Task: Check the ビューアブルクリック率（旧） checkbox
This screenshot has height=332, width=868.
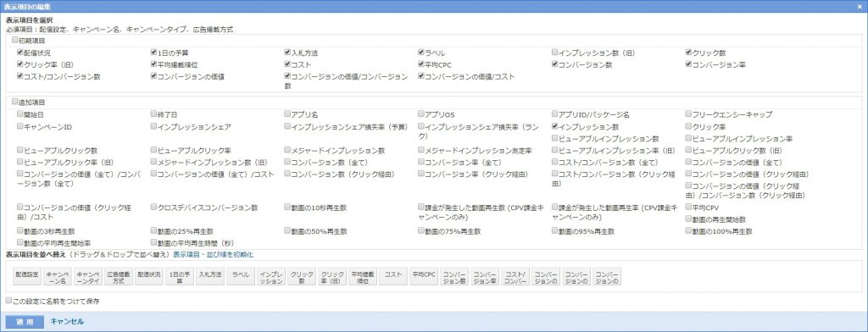Action: click(x=20, y=162)
